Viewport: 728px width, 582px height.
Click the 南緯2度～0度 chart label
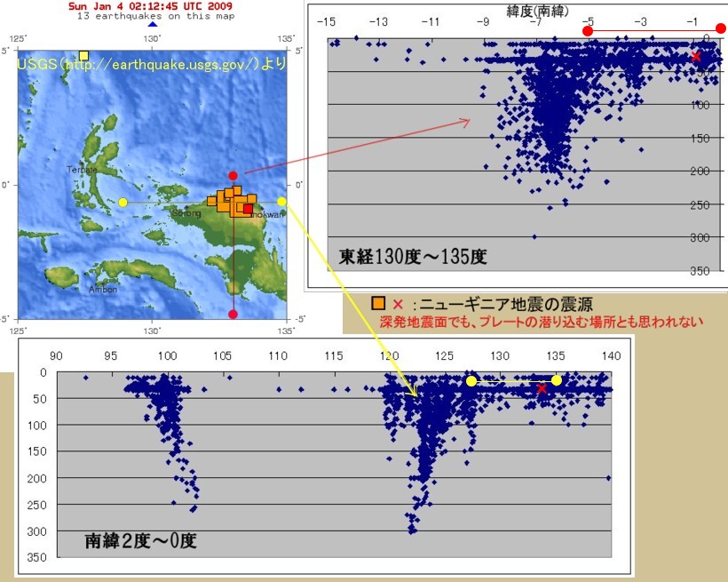139,540
